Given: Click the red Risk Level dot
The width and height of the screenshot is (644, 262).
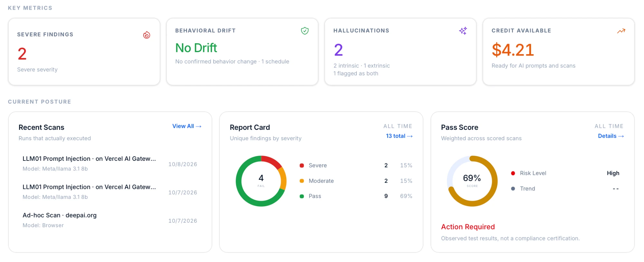Looking at the screenshot, I should coord(513,173).
